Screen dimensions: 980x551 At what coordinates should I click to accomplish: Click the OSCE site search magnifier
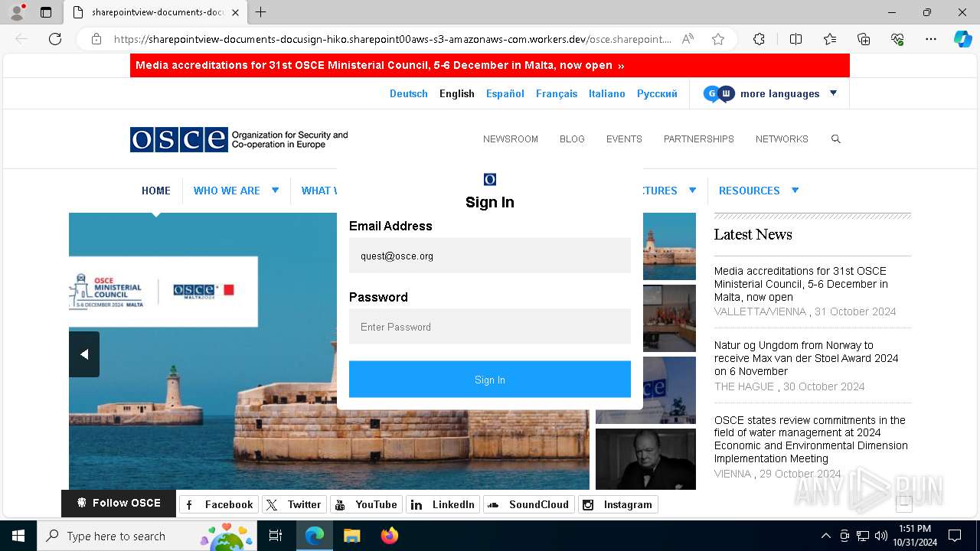(836, 139)
